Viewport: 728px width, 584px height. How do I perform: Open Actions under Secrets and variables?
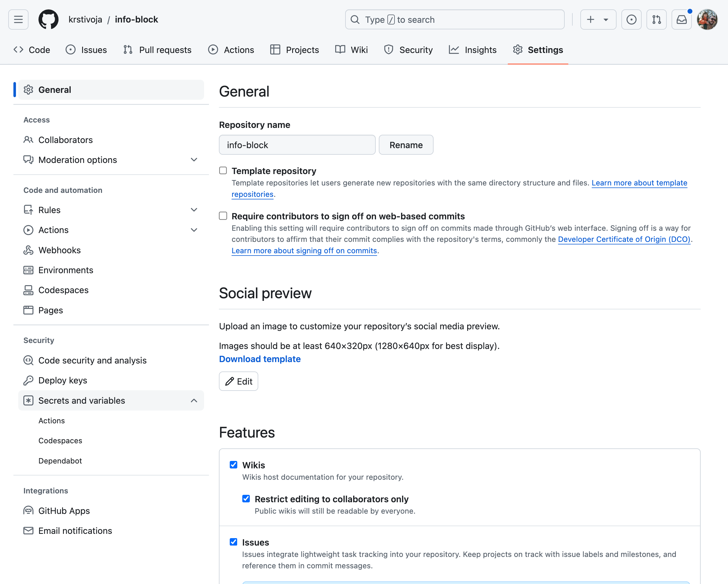coord(51,421)
